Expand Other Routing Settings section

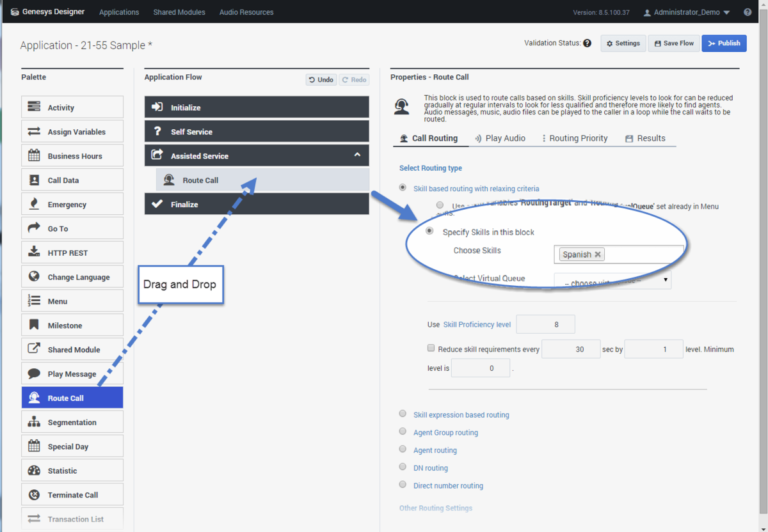(x=436, y=508)
